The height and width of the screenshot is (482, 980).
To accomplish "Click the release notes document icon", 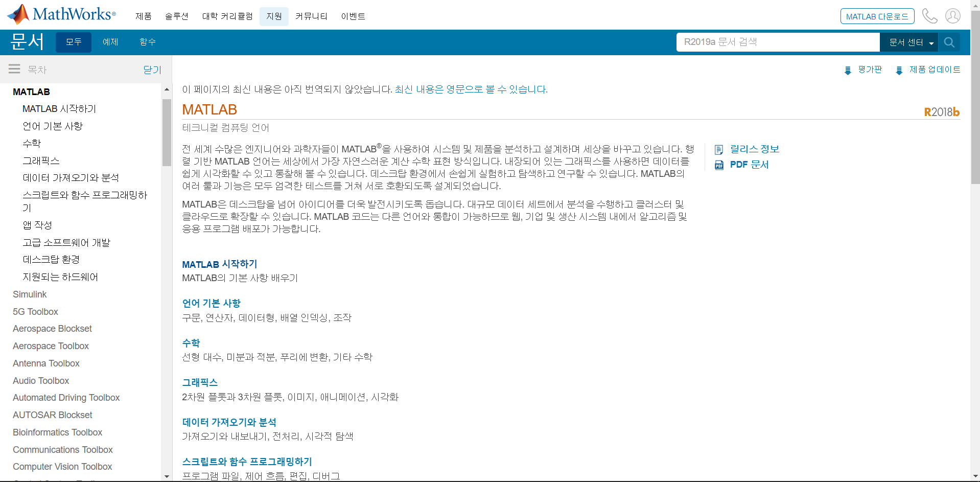I will coord(719,149).
